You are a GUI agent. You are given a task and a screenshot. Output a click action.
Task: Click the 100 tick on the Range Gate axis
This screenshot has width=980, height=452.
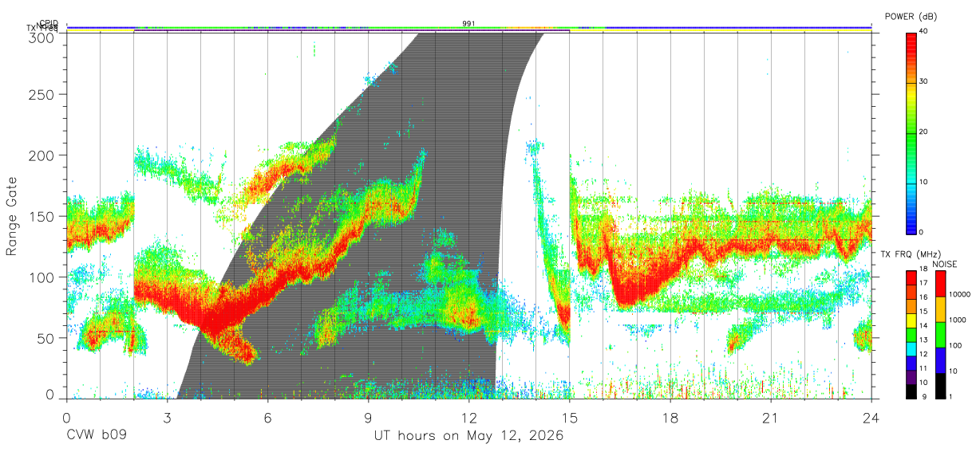pyautogui.click(x=42, y=277)
